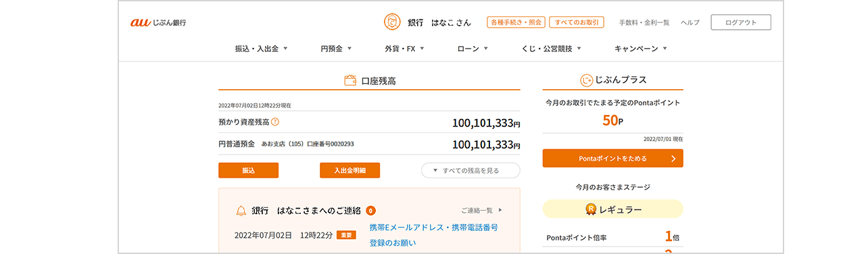
Task: Click the help question mark next to 預かり資産残高
Action: coord(275,122)
